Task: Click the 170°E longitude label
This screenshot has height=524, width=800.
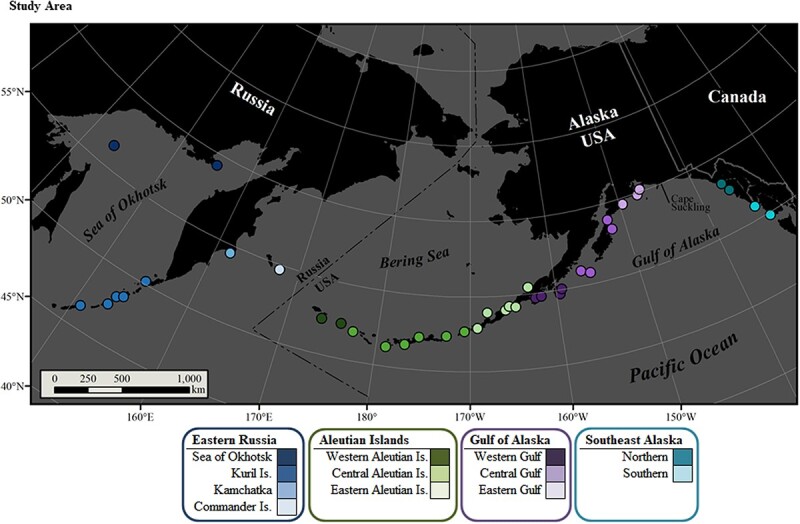Action: [259, 416]
